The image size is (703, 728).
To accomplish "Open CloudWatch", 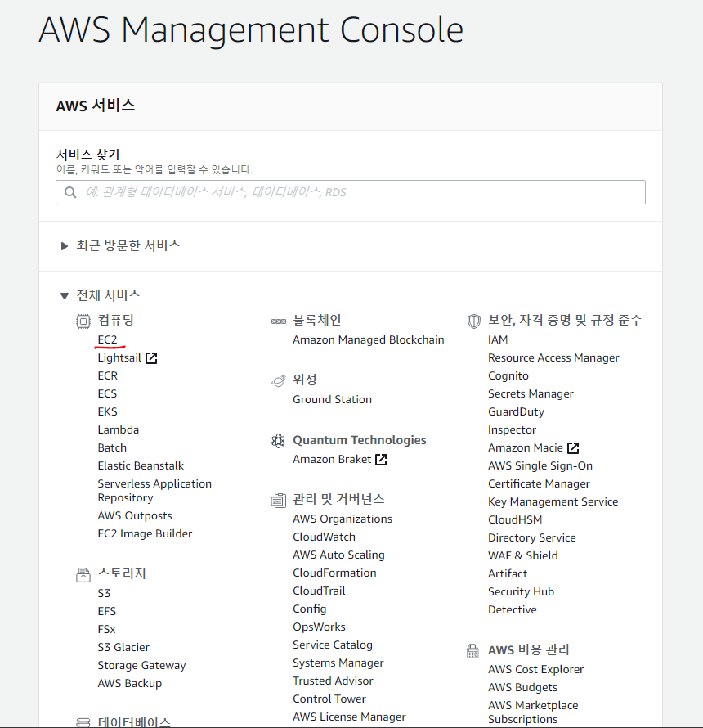I will pyautogui.click(x=324, y=537).
